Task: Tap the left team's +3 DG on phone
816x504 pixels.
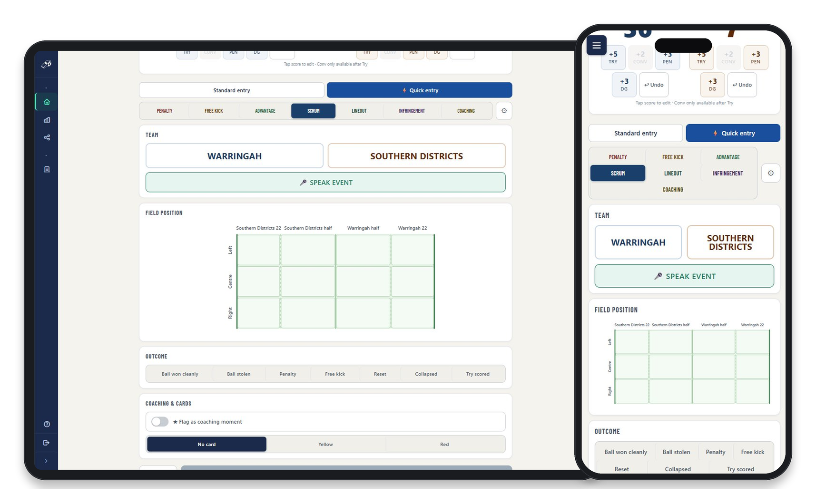Action: click(x=624, y=85)
